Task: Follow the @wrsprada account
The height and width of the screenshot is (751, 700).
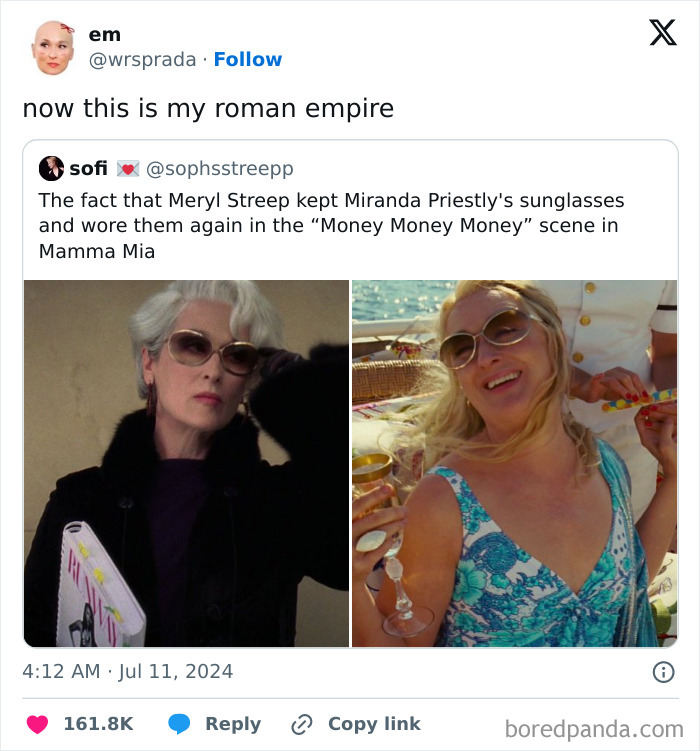Action: 248,60
